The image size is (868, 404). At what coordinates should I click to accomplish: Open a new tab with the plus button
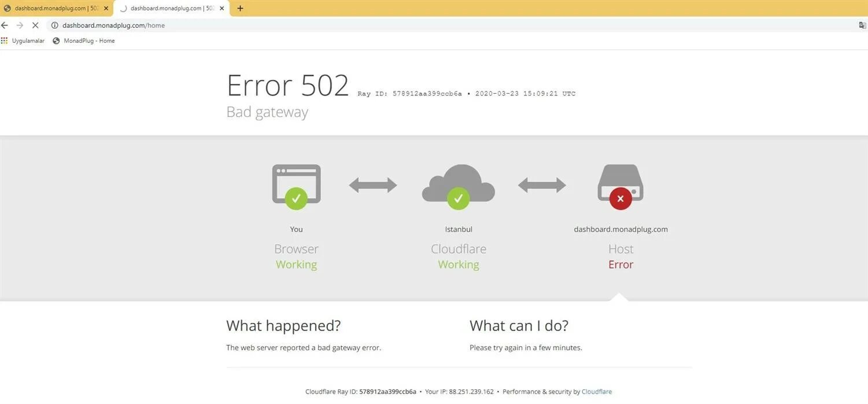[240, 8]
